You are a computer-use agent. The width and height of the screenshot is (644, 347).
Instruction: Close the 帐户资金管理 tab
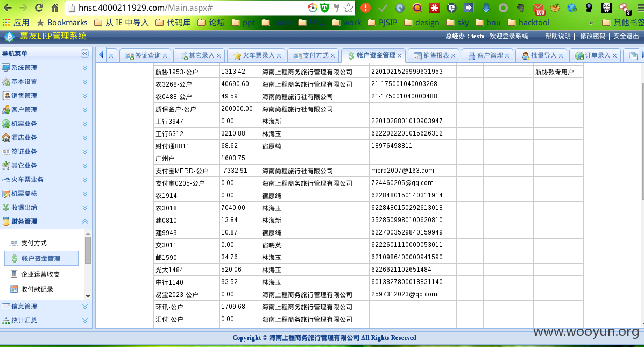(x=399, y=56)
